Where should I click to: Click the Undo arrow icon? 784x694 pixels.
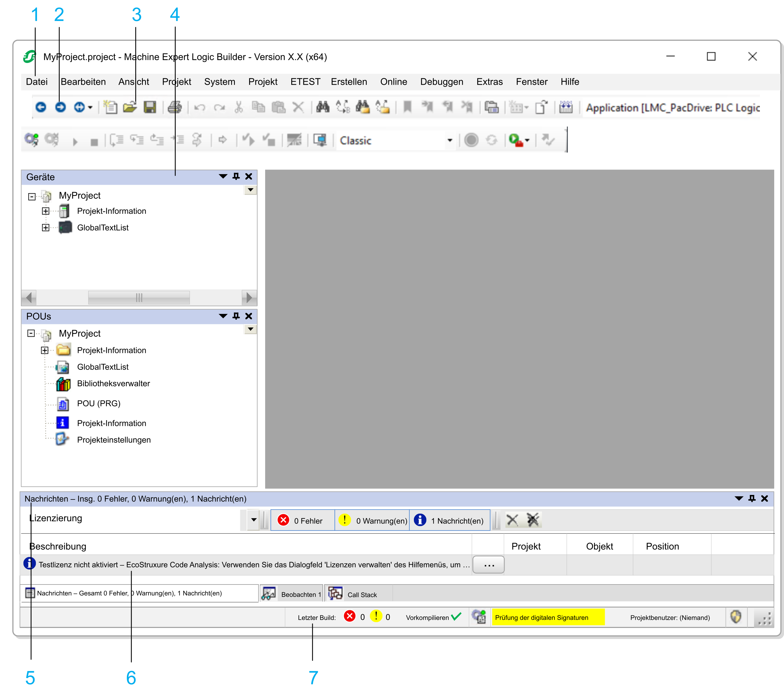200,108
